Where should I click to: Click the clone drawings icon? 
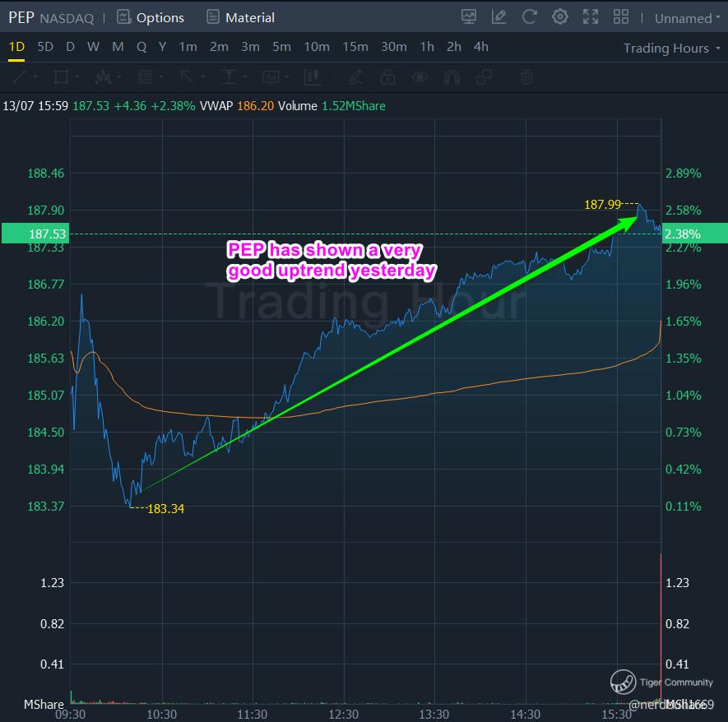point(484,76)
